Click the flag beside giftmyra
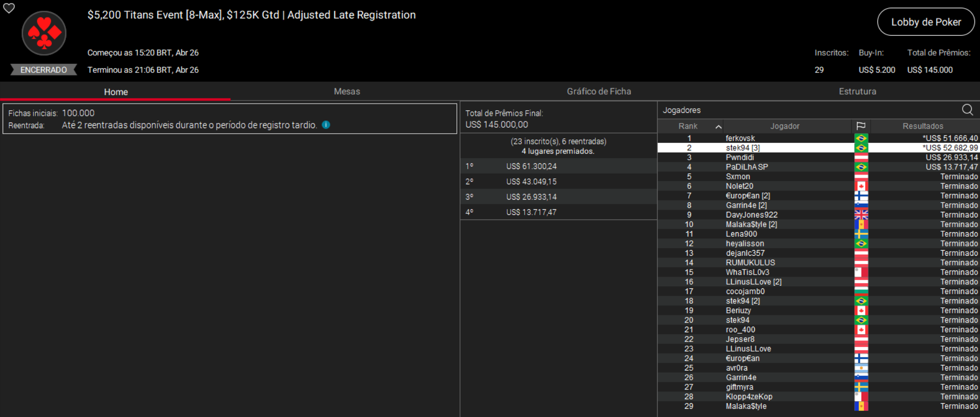Screen dimensions: 980x417 [x=861, y=387]
